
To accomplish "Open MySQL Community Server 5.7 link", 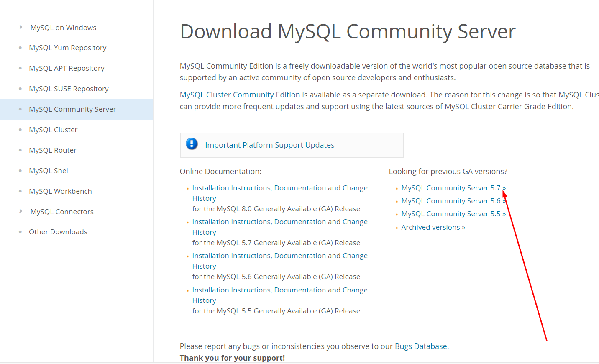I will 453,188.
